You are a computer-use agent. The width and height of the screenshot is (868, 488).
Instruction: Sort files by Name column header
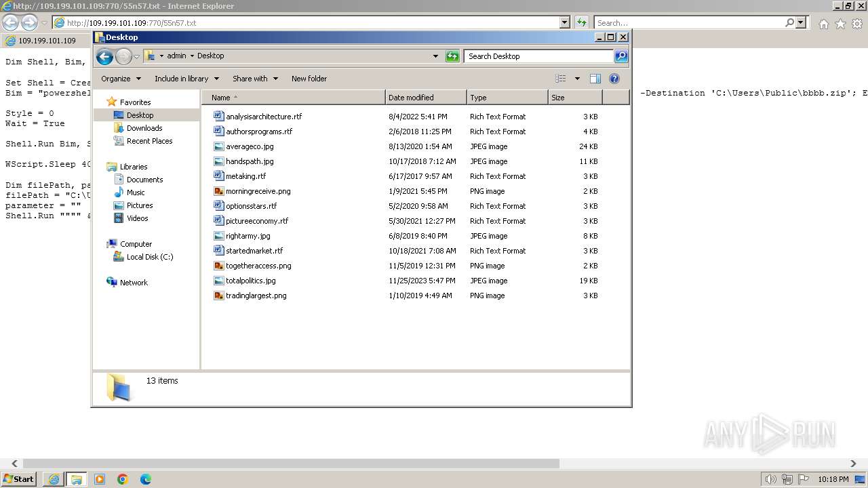click(x=293, y=98)
